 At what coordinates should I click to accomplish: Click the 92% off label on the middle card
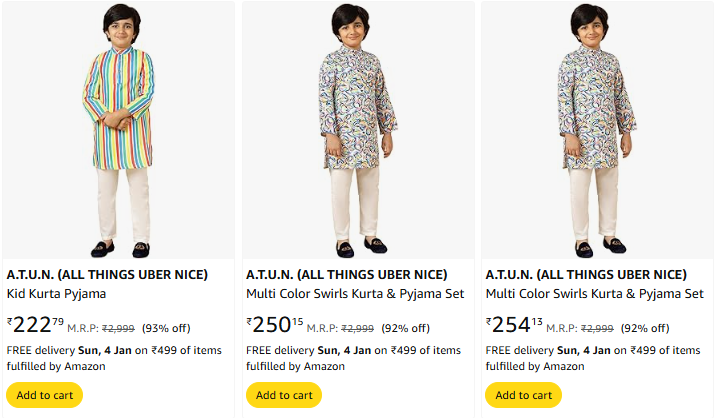[x=405, y=328]
